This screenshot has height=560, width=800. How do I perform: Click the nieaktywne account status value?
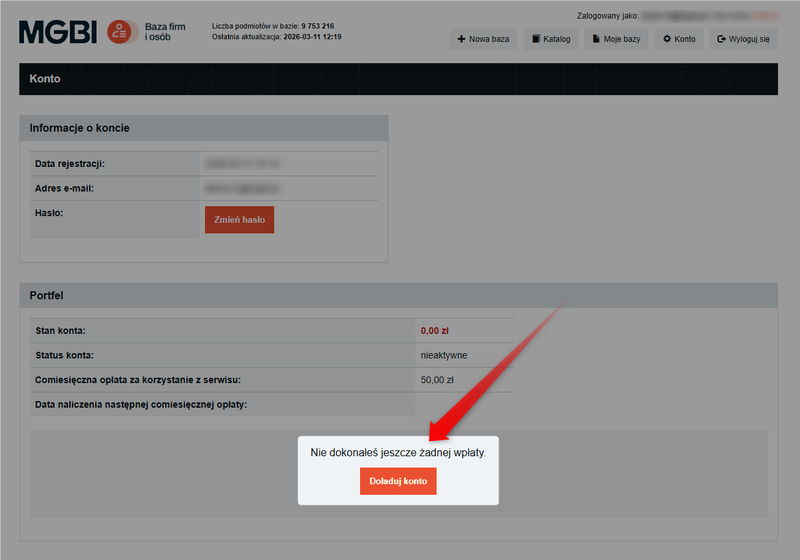coord(443,355)
